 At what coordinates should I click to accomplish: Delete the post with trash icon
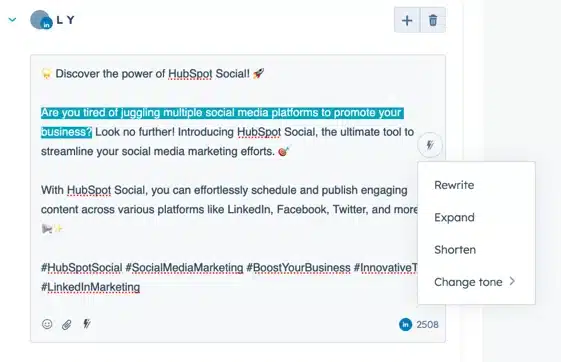tap(433, 20)
